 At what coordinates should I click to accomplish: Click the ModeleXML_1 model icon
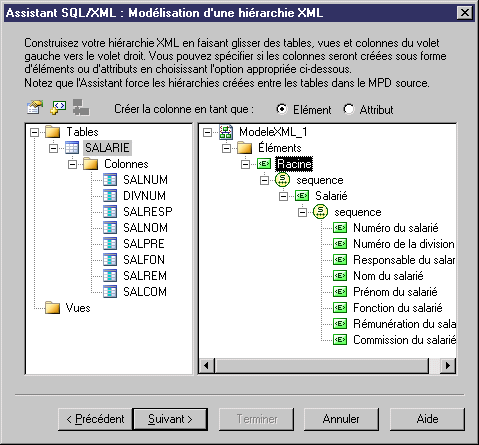pyautogui.click(x=226, y=132)
